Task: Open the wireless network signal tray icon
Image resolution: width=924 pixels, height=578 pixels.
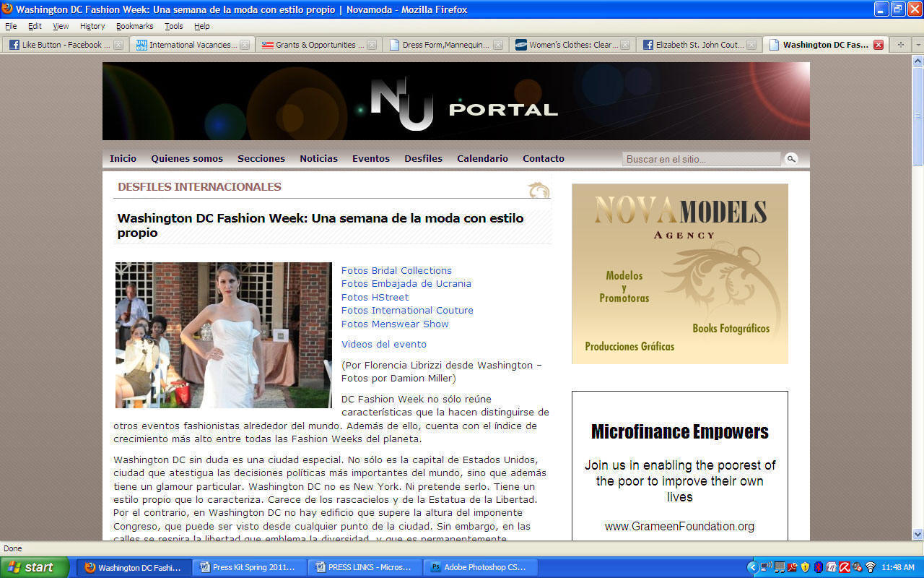Action: coord(870,567)
